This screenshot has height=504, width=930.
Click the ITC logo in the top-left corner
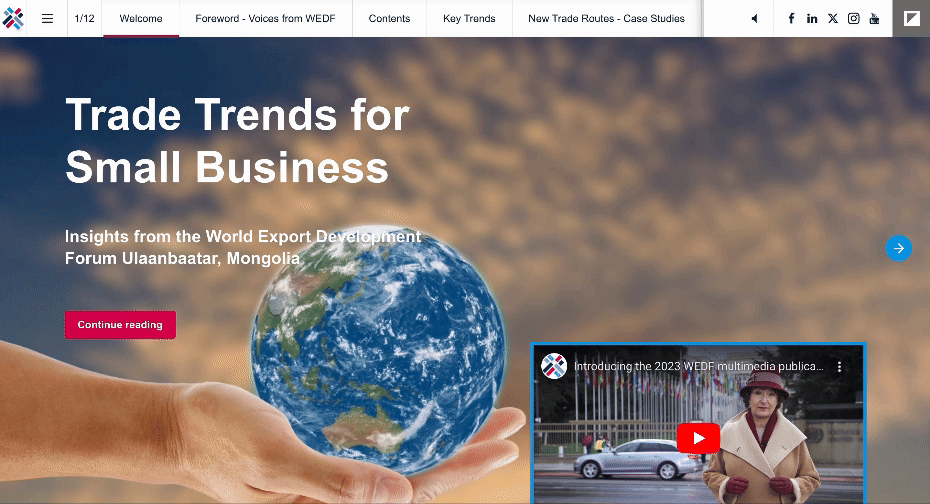click(13, 18)
